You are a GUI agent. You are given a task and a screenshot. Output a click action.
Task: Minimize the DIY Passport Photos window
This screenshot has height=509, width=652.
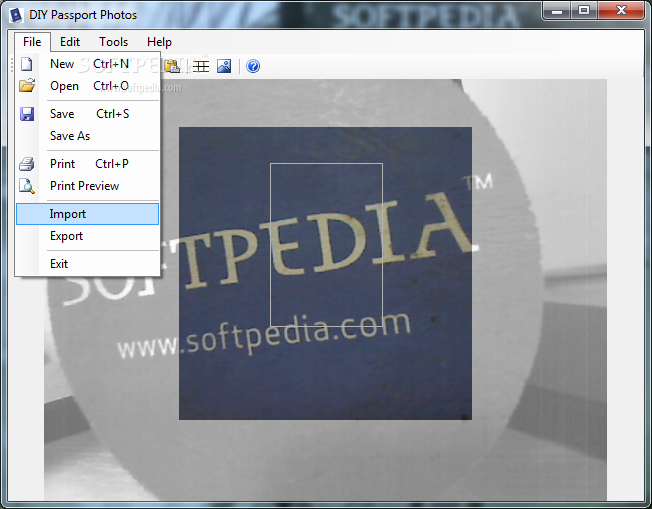(x=557, y=10)
